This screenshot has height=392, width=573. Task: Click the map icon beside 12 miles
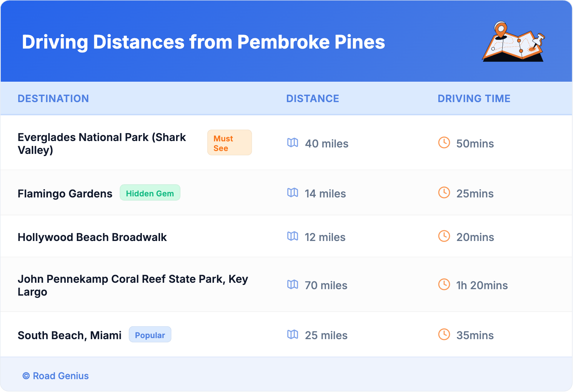click(x=293, y=236)
